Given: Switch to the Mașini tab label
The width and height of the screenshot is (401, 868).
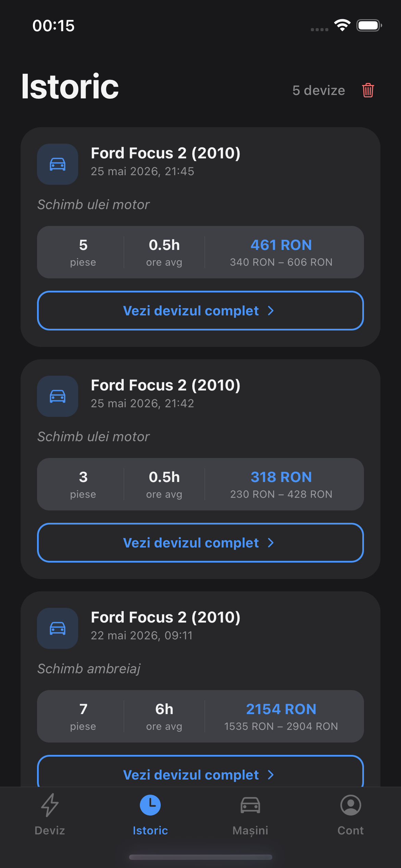Looking at the screenshot, I should [x=251, y=830].
